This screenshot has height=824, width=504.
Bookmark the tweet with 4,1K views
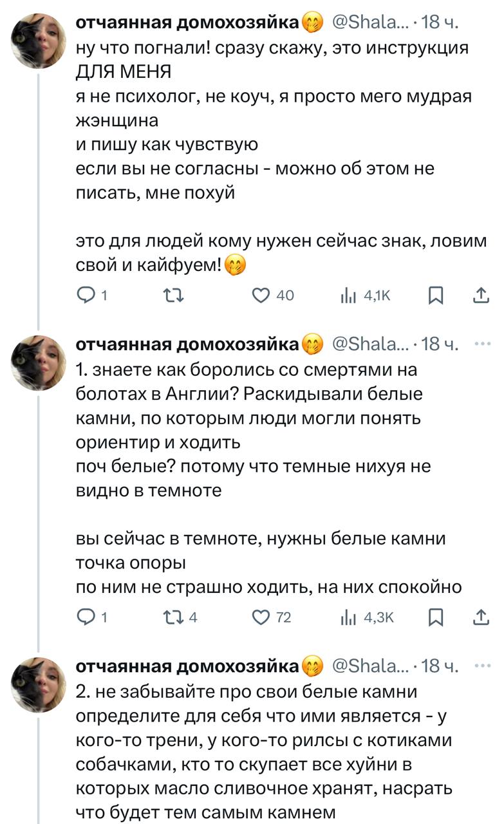tap(436, 295)
